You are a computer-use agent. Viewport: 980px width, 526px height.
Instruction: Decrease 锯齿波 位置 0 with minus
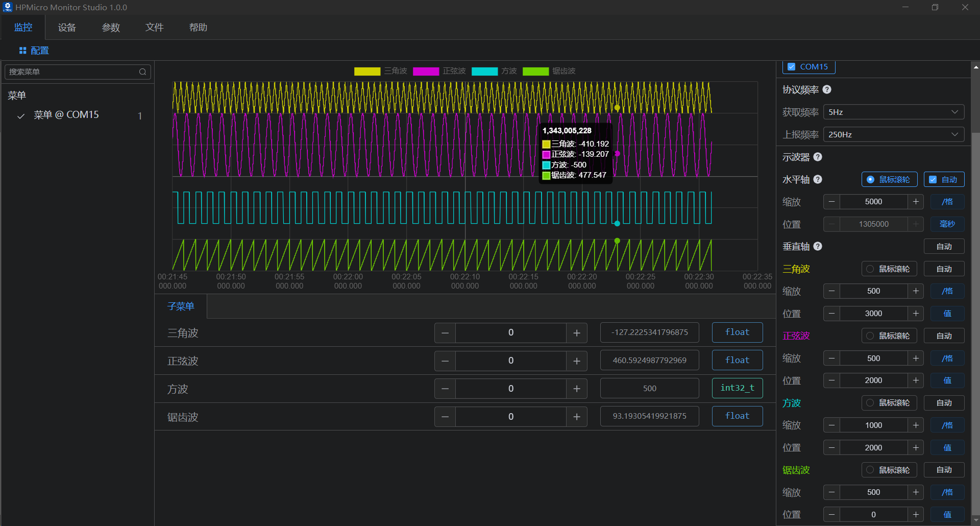831,515
